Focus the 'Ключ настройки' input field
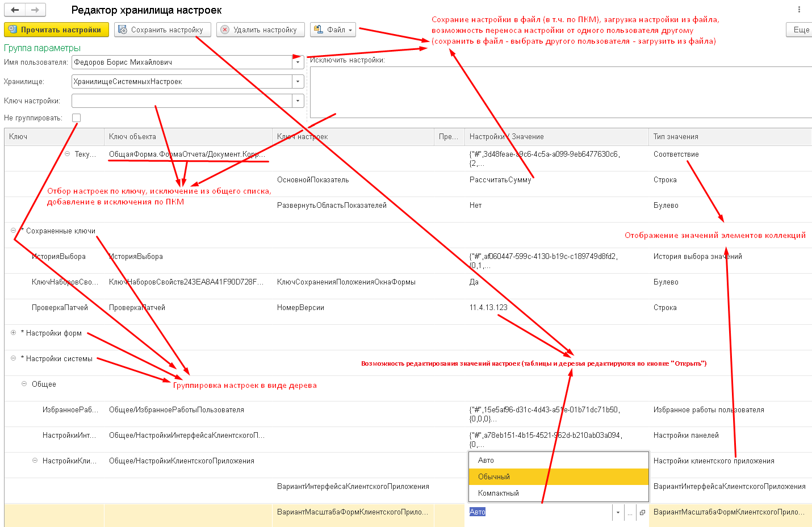The height and width of the screenshot is (527, 812). pyautogui.click(x=182, y=101)
